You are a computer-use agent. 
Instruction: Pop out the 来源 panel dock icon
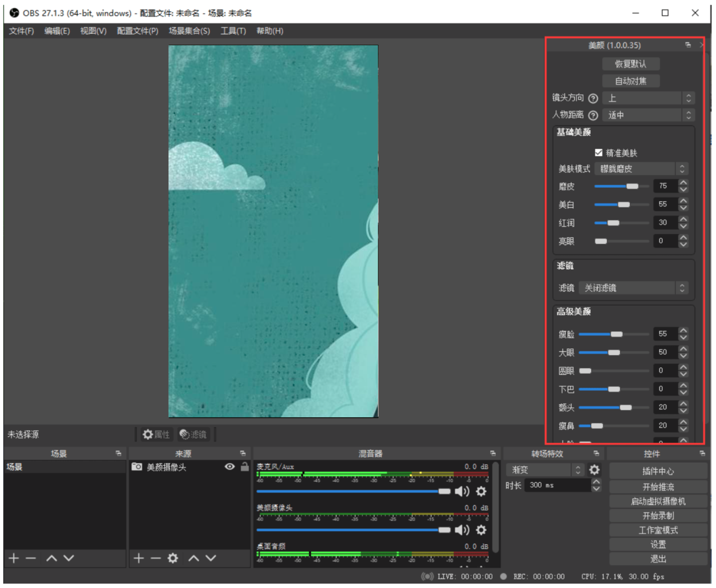243,453
